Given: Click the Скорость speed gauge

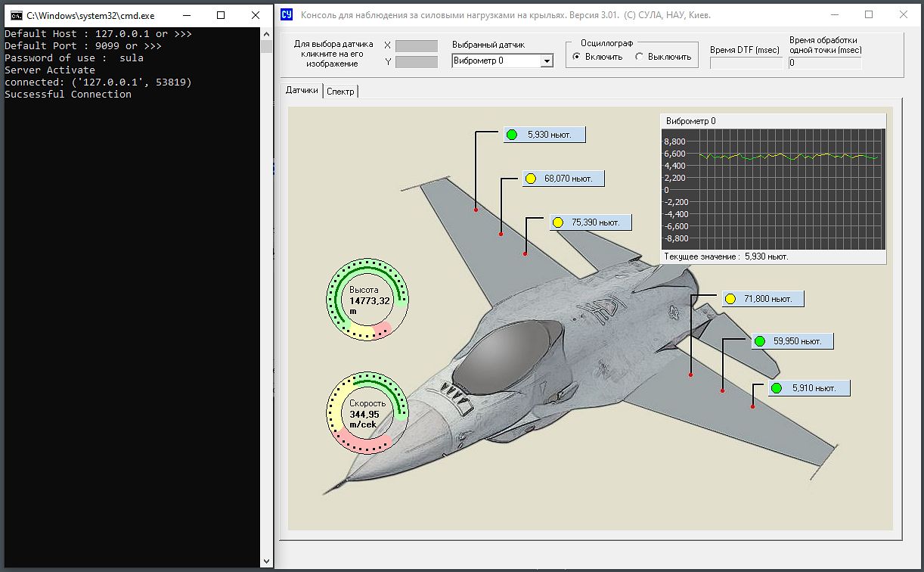Looking at the screenshot, I should click(367, 414).
